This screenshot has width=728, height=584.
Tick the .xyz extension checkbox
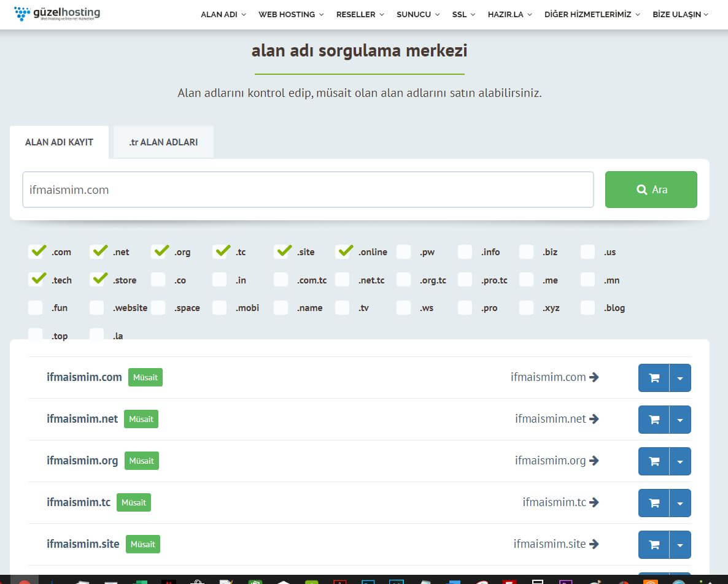[x=527, y=308]
